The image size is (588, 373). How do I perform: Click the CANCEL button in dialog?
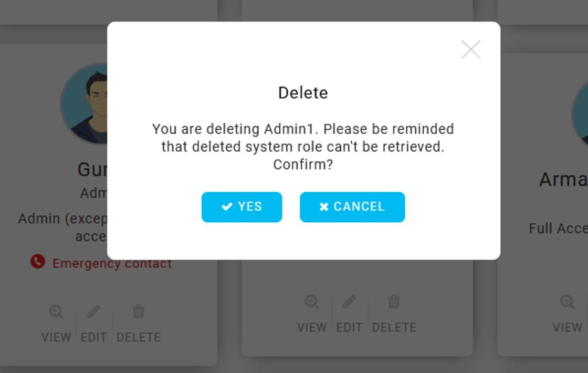coord(352,207)
